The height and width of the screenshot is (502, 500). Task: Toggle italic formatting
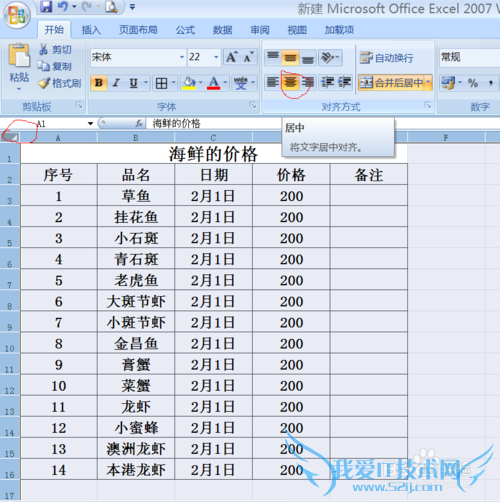tap(116, 83)
